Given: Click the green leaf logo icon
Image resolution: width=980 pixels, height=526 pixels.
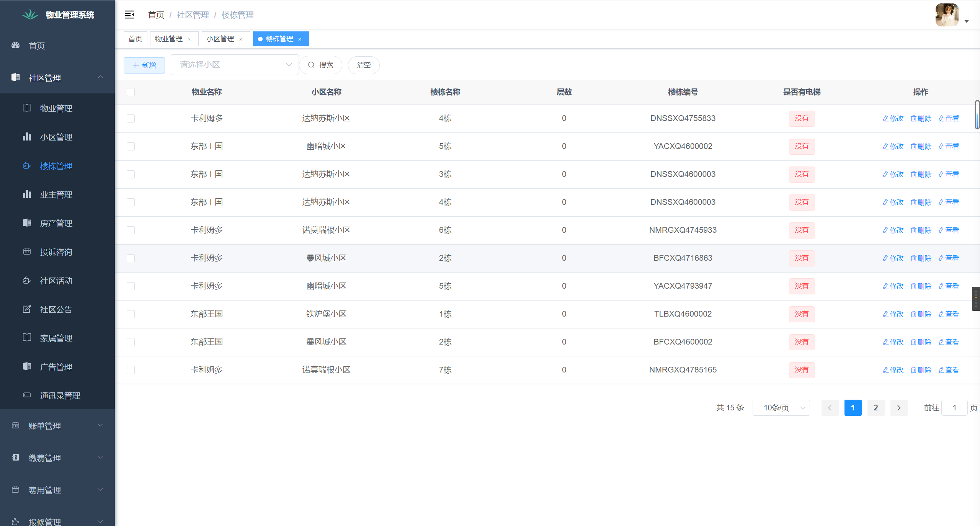Looking at the screenshot, I should 30,15.
